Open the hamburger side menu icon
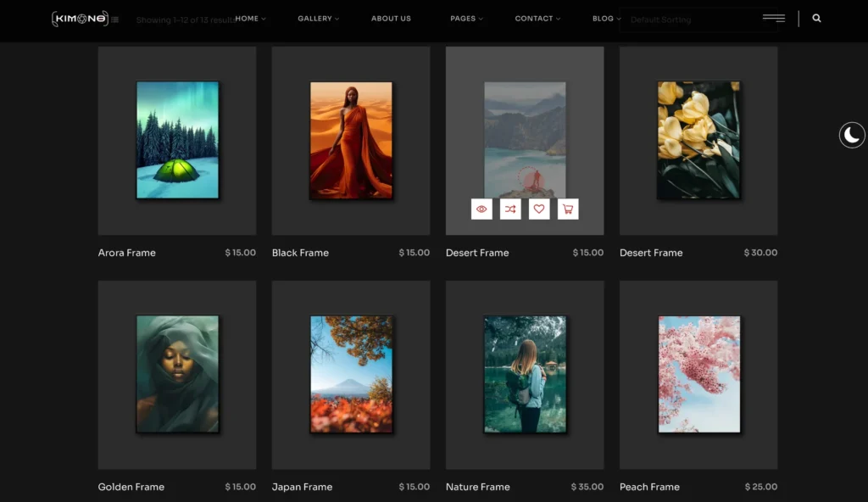The image size is (868, 502). (773, 18)
